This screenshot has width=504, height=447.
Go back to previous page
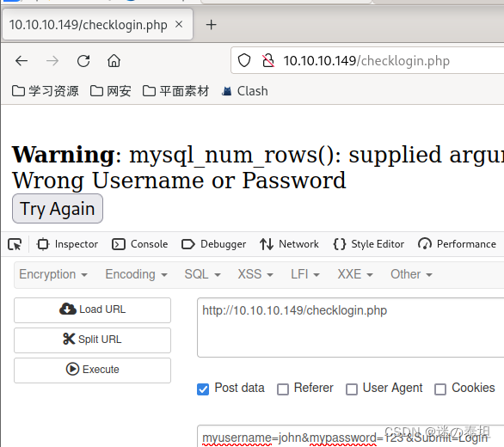tap(22, 61)
